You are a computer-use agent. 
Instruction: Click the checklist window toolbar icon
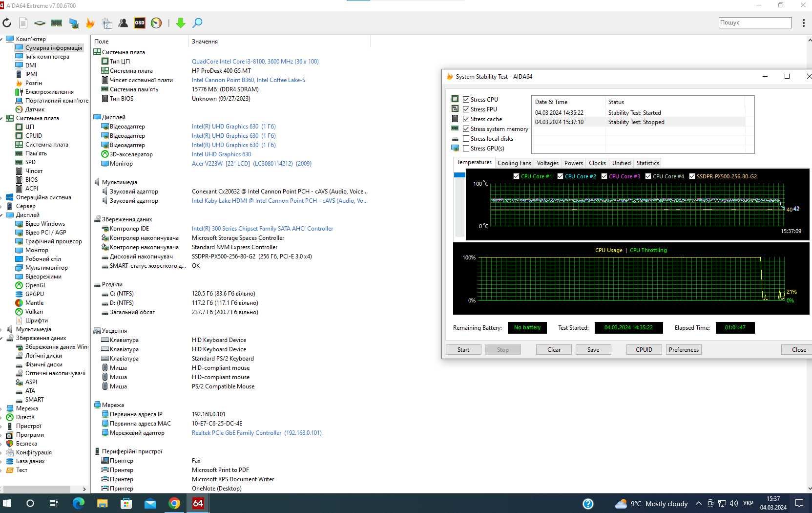[x=107, y=23]
